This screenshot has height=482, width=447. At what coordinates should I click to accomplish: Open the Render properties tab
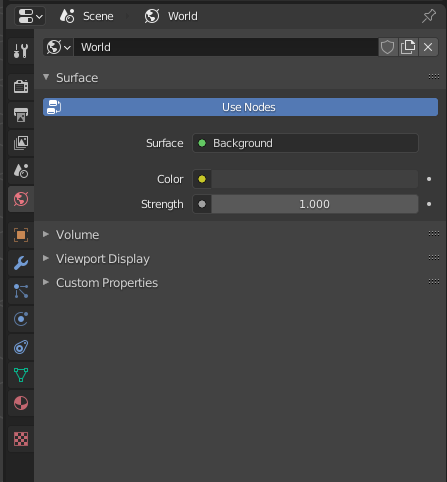click(x=21, y=86)
